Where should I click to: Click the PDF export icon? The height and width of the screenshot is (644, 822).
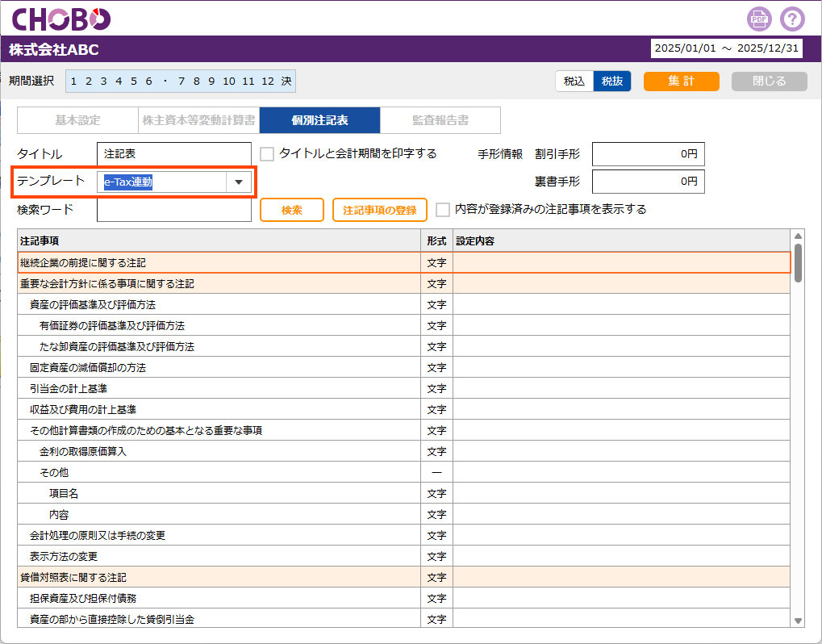(759, 19)
